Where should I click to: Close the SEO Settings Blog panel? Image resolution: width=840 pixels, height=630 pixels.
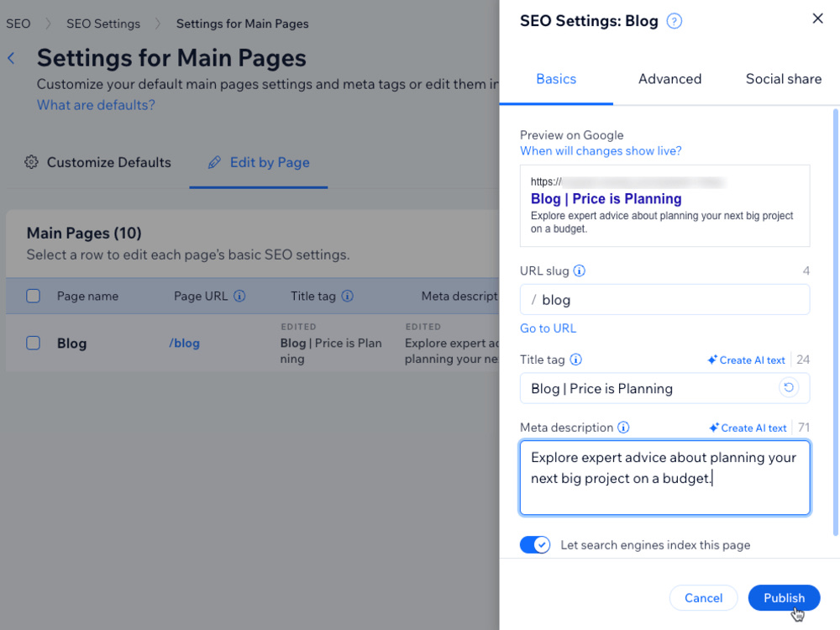point(817,18)
